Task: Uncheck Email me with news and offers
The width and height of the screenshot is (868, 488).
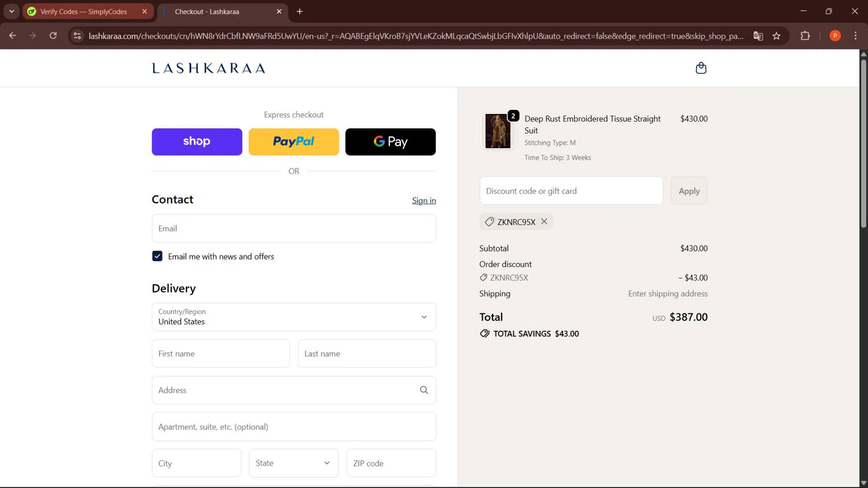Action: pos(157,256)
